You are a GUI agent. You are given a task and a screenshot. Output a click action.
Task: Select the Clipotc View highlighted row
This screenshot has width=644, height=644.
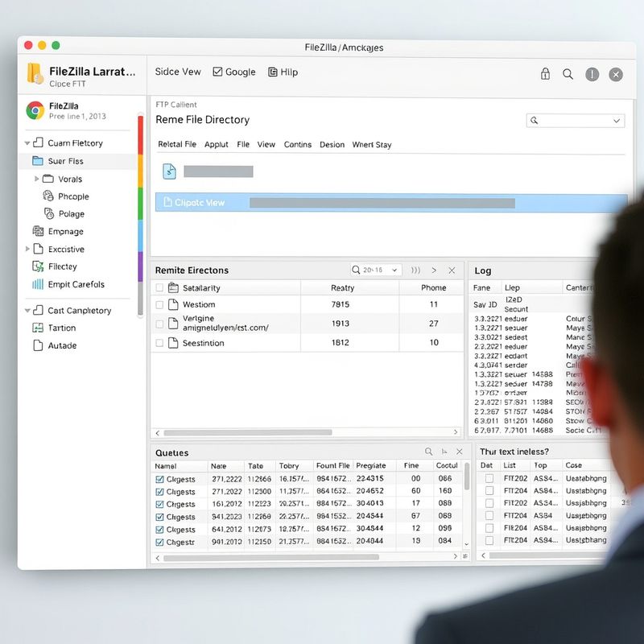(391, 203)
